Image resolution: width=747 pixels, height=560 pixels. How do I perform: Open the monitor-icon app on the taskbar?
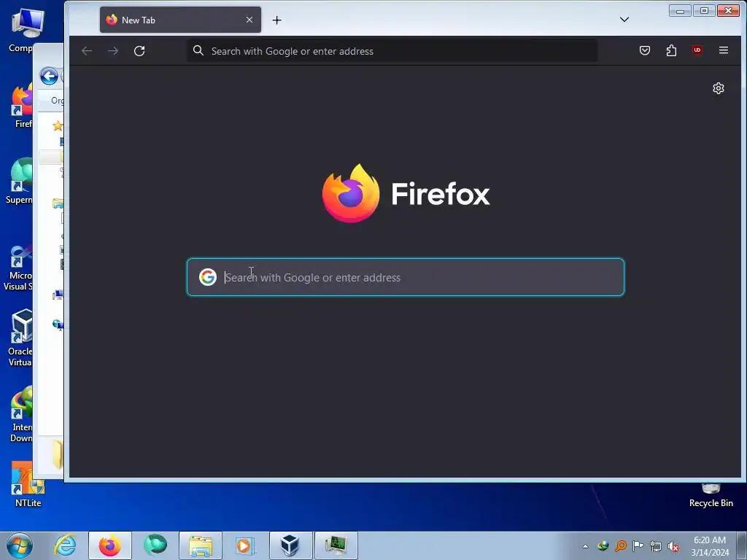coord(336,545)
